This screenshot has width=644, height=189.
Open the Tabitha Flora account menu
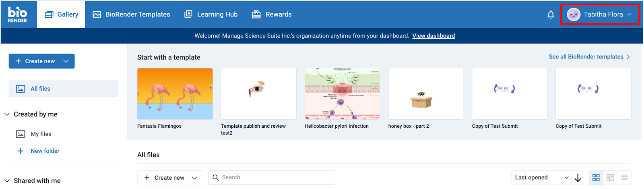point(600,15)
